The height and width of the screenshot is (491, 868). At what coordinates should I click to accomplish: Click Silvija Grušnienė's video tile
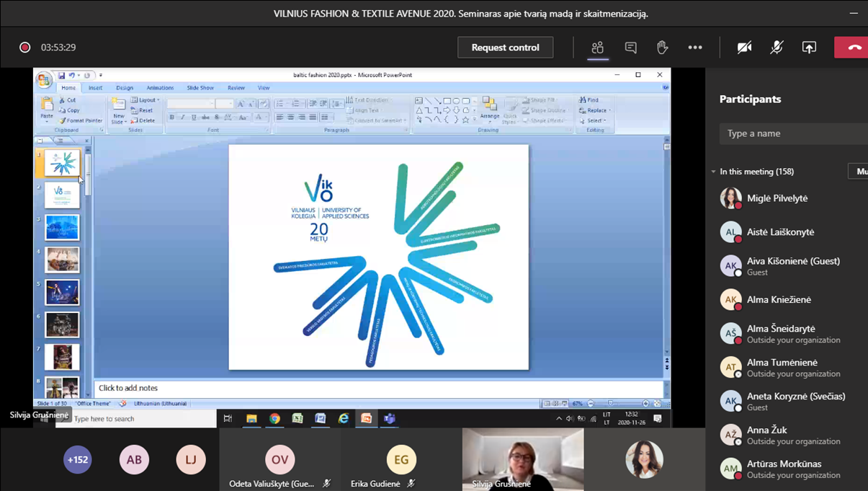pos(522,459)
